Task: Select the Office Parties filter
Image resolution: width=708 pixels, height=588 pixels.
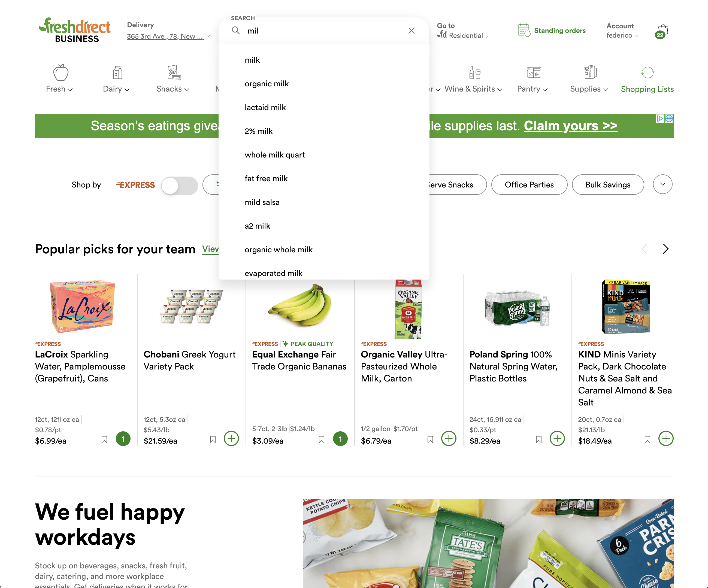Action: point(529,185)
